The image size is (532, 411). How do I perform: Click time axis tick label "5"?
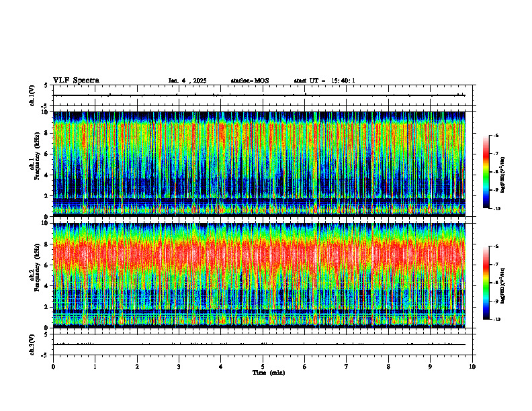(263, 367)
